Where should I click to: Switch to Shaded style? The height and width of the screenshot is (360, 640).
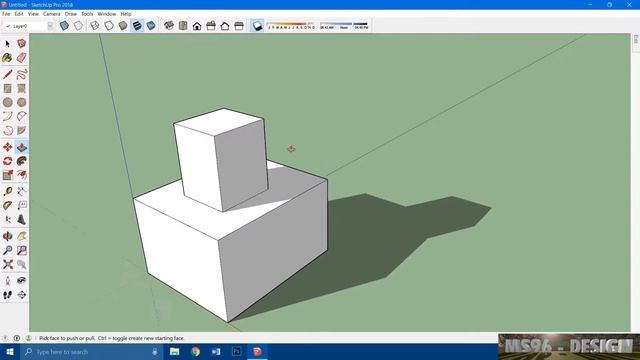coord(123,26)
